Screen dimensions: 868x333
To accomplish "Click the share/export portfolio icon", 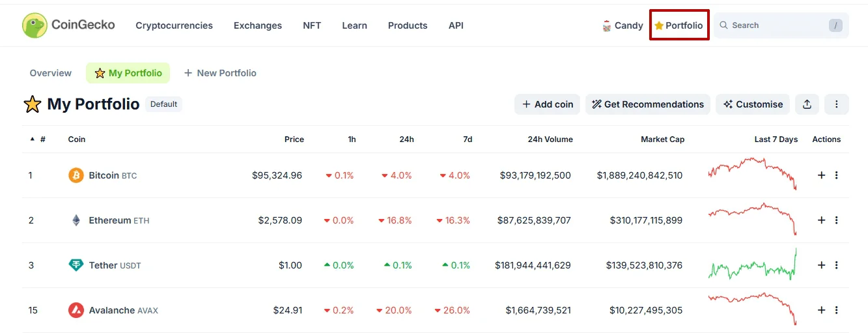I will pos(807,104).
